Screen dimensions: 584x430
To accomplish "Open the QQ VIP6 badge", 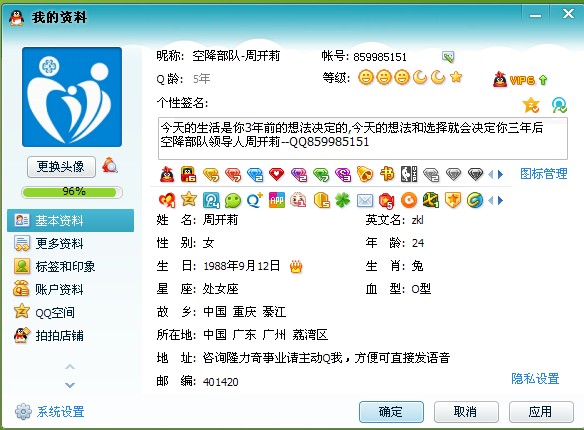I will click(x=520, y=79).
